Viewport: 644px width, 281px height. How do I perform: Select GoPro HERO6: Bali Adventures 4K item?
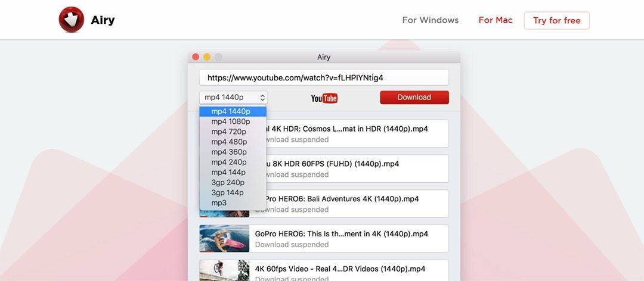324,204
